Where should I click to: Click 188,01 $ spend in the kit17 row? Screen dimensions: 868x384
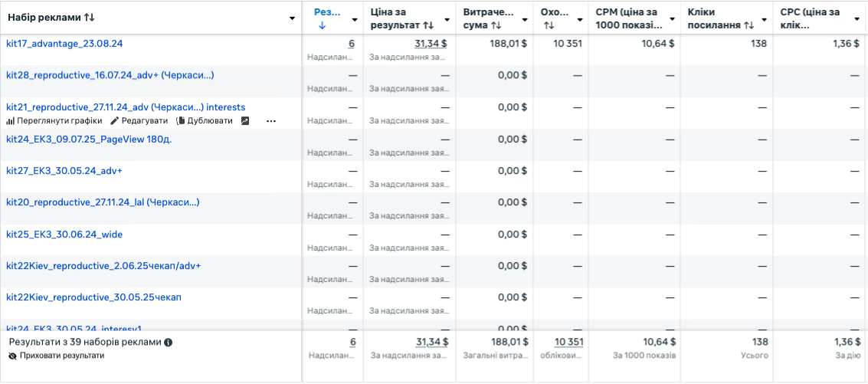pos(508,44)
